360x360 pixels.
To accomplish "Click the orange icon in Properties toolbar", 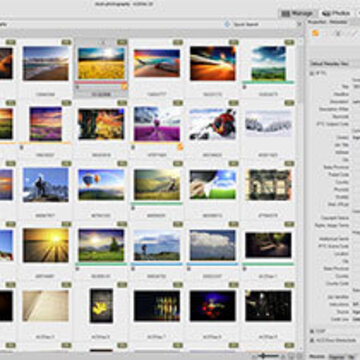I will 315,33.
